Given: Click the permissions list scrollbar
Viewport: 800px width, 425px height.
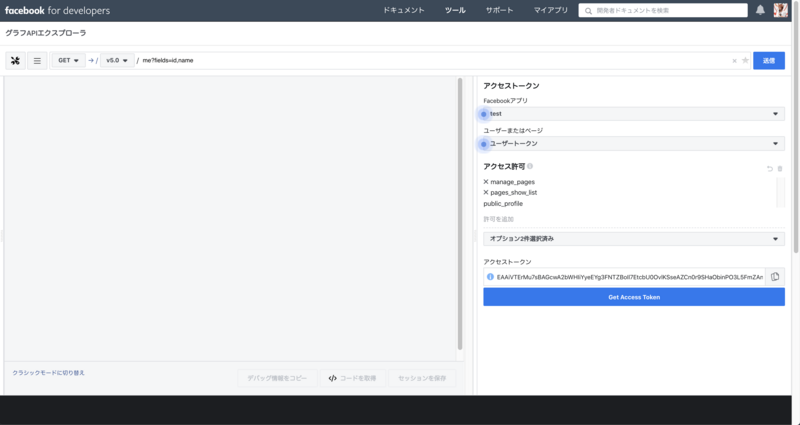Looking at the screenshot, I should tap(781, 192).
